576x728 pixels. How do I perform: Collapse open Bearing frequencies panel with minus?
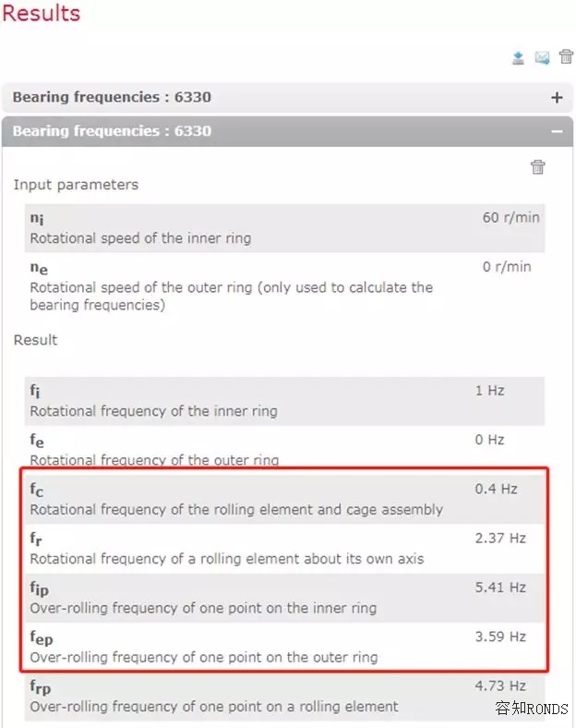click(556, 131)
